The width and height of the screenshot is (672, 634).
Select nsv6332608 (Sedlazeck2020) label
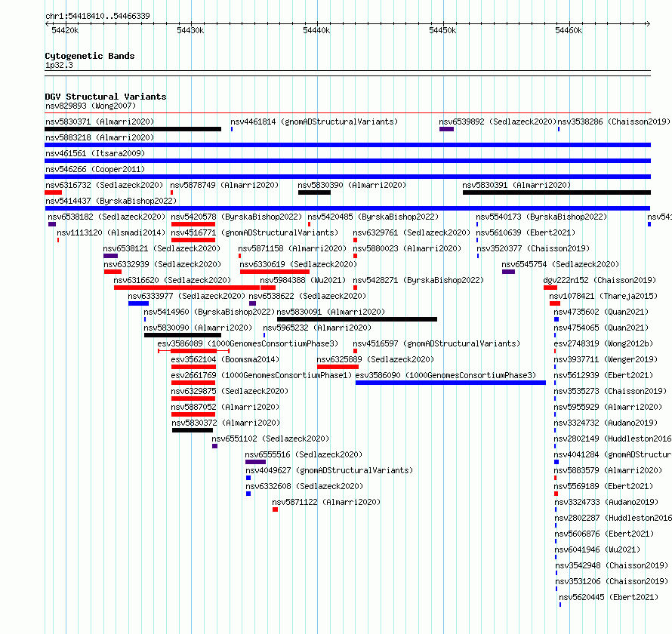(304, 486)
